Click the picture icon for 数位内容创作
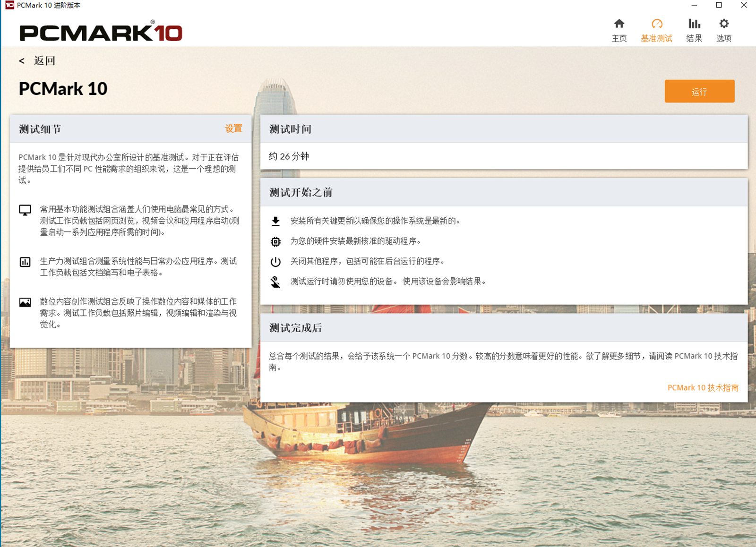The image size is (756, 547). tap(25, 302)
